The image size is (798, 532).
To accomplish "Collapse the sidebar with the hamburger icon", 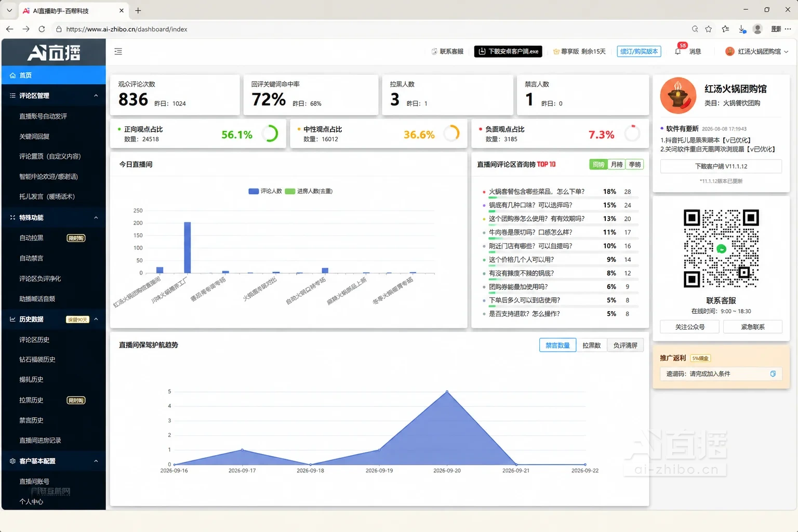I will pos(118,51).
